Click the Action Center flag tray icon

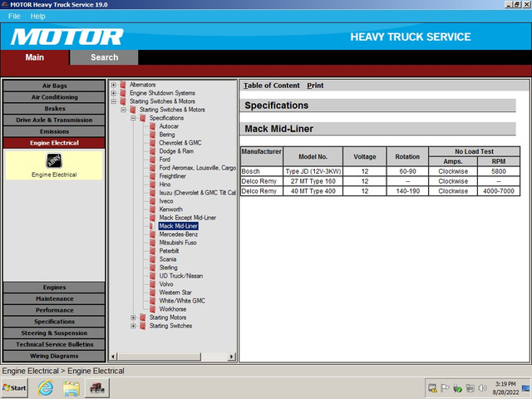click(445, 388)
